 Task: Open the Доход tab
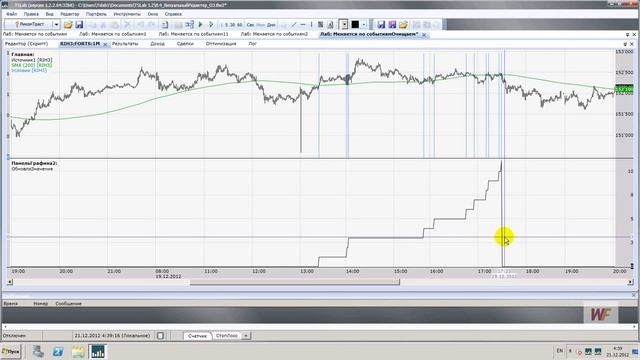coord(158,44)
